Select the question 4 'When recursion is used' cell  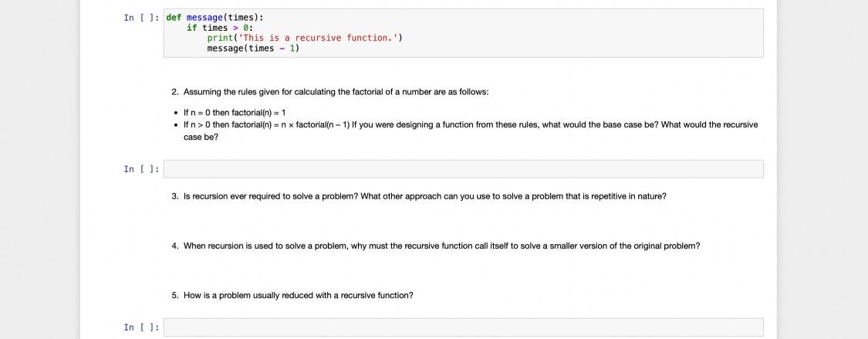point(436,246)
